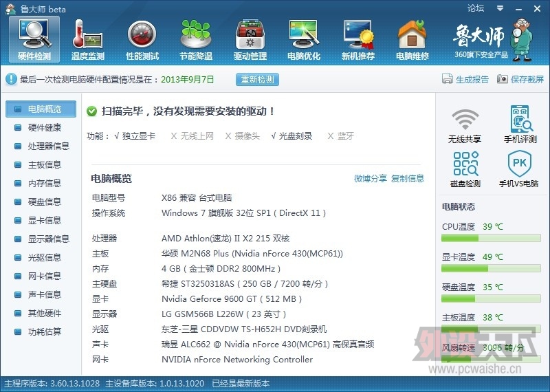Click 保存截屏 save screenshot link

(527, 79)
